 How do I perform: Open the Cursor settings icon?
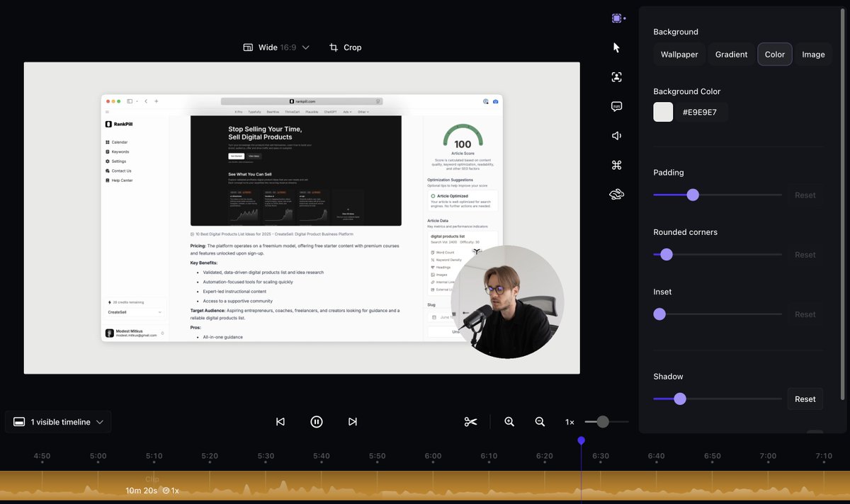[616, 47]
